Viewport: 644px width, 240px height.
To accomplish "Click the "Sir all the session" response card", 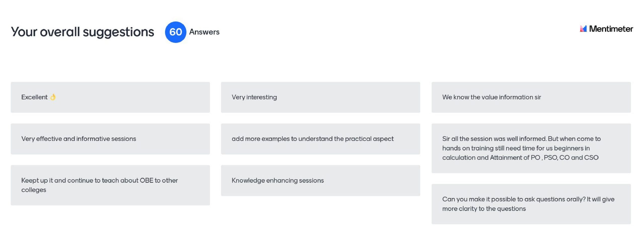I will click(x=531, y=148).
